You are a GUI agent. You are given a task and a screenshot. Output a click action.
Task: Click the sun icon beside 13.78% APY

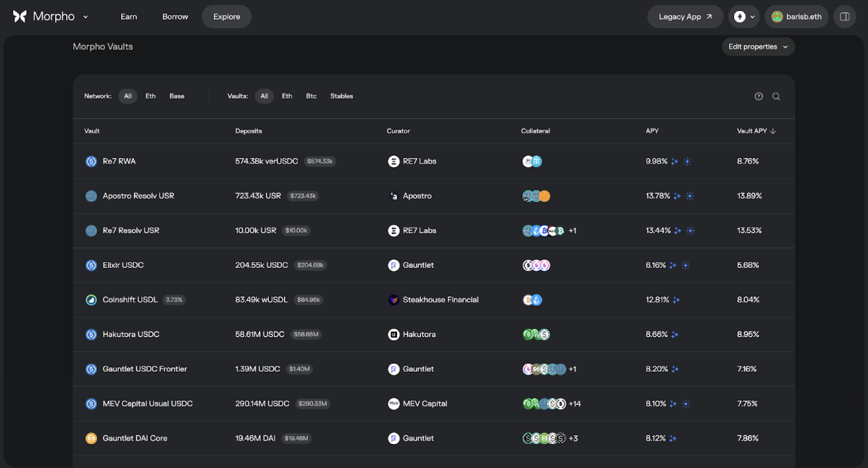[x=690, y=196]
